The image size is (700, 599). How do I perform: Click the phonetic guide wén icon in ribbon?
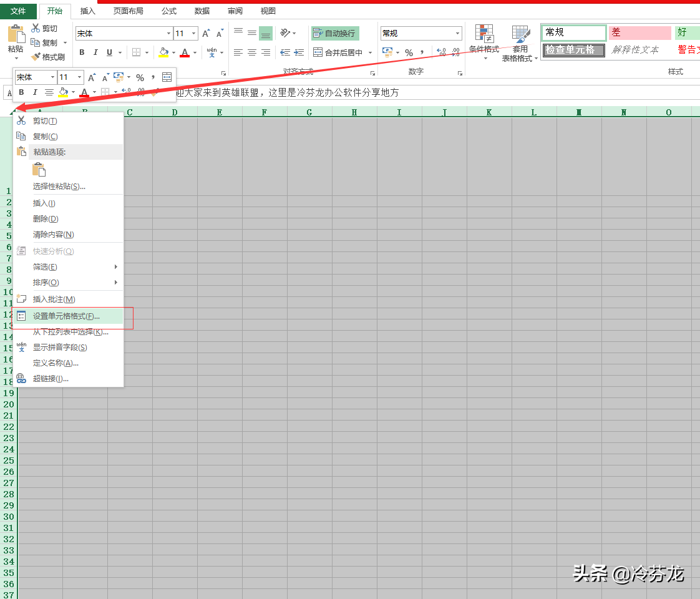212,52
